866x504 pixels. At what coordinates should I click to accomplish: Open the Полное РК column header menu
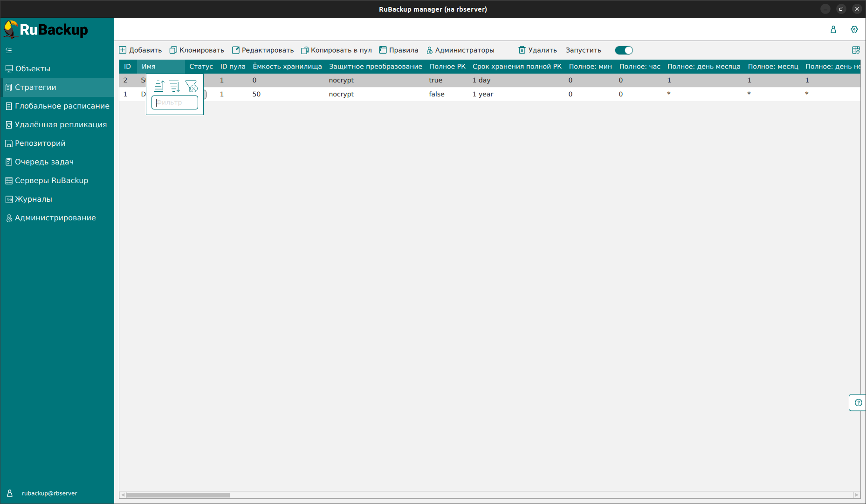tap(447, 67)
